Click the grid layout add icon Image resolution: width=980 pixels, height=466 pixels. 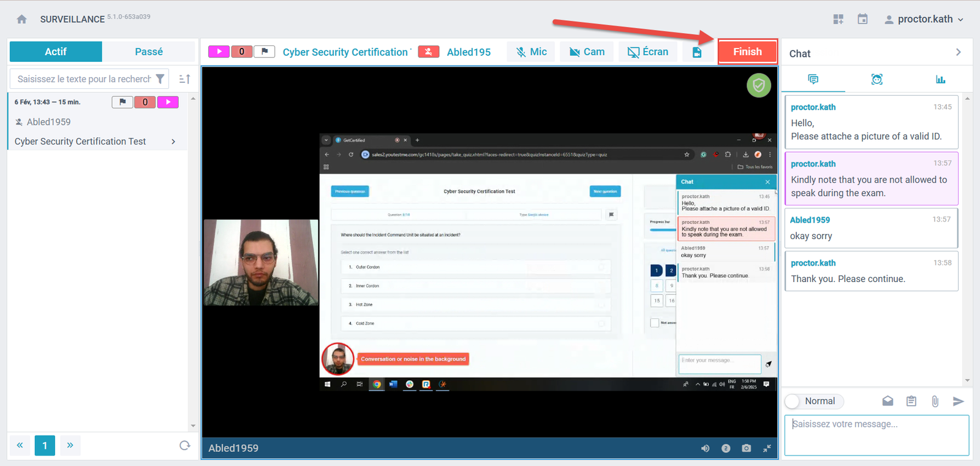[x=839, y=20]
